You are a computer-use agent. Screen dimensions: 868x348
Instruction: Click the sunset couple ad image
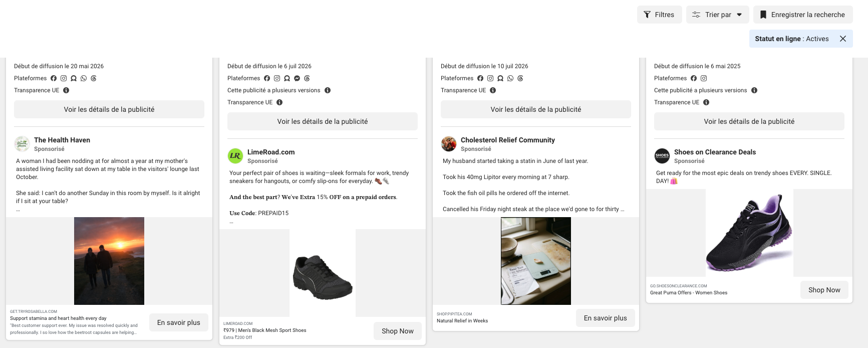pyautogui.click(x=109, y=261)
